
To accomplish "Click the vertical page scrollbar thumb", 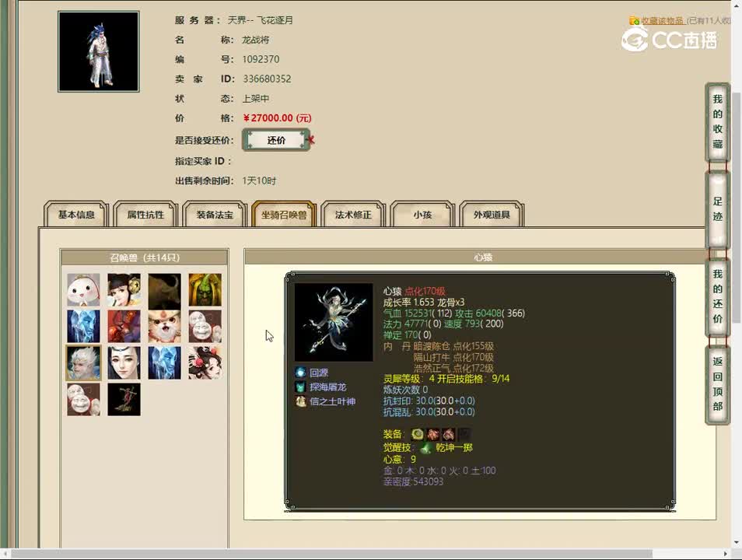I will 737,208.
